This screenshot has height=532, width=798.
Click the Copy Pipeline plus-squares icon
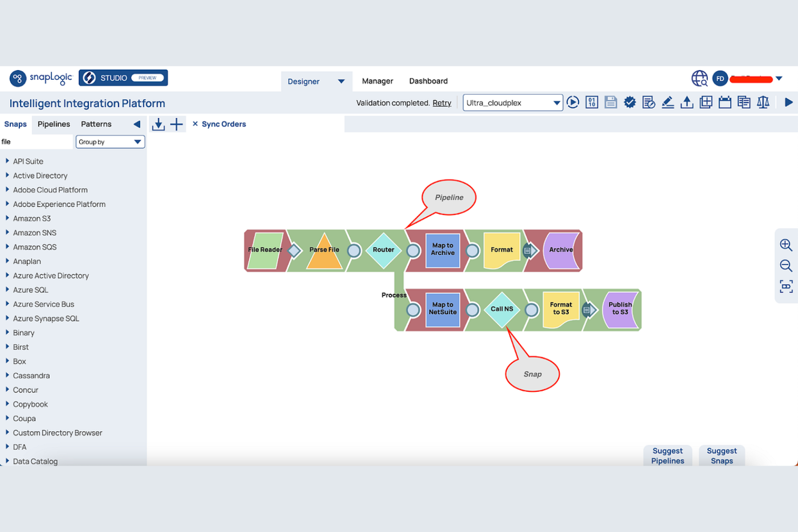click(x=706, y=102)
